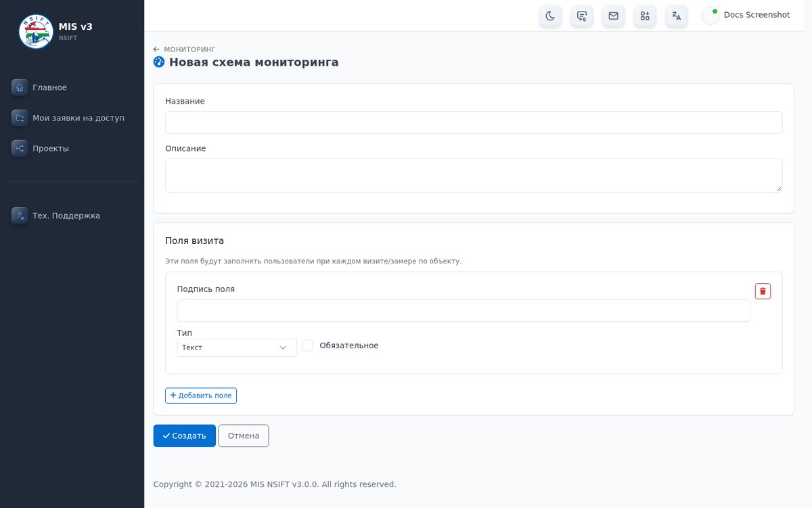This screenshot has height=508, width=812.
Task: Click the Поля визита section heading
Action: 195,240
